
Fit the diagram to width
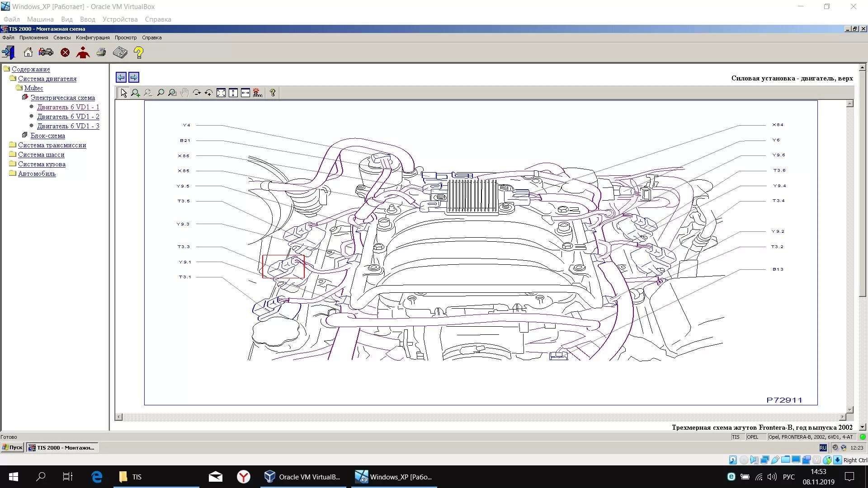pyautogui.click(x=245, y=93)
